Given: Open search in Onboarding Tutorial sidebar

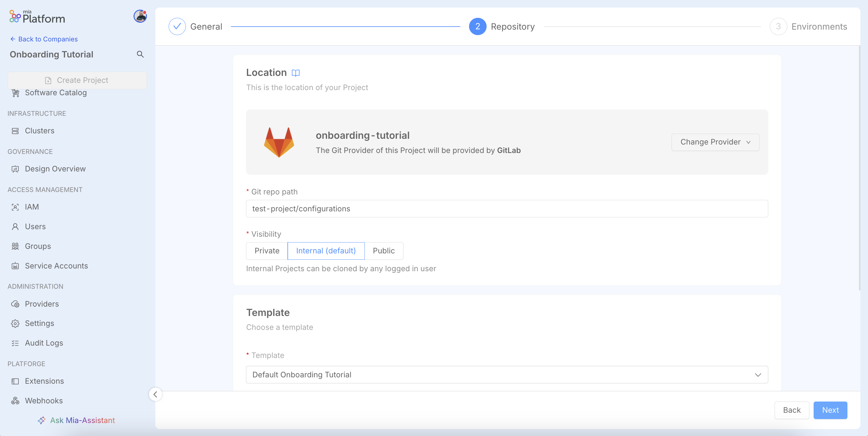Looking at the screenshot, I should tap(140, 54).
